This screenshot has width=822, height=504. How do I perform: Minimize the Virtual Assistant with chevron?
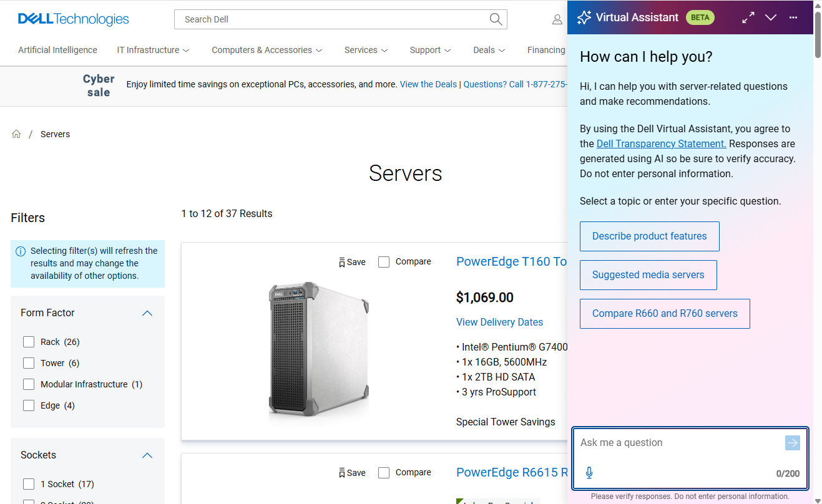[x=771, y=17]
